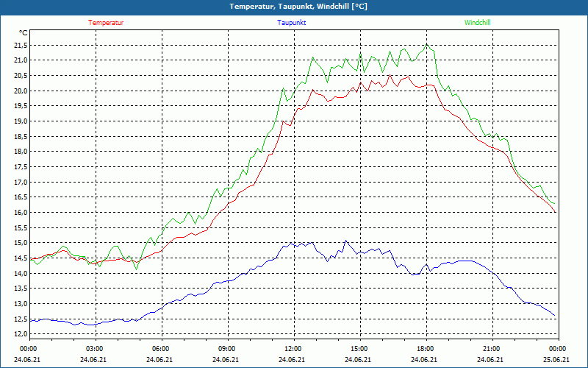Click the 18,0 y-axis value

point(21,152)
